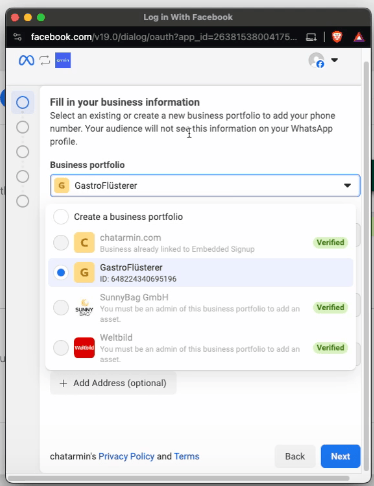Click the plus icon in Add Address
The image size is (374, 486).
point(63,383)
